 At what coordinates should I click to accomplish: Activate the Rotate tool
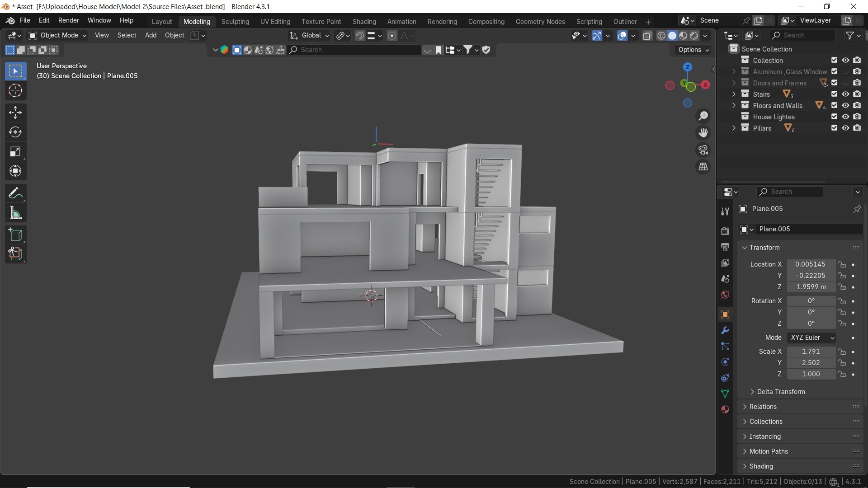pyautogui.click(x=15, y=132)
